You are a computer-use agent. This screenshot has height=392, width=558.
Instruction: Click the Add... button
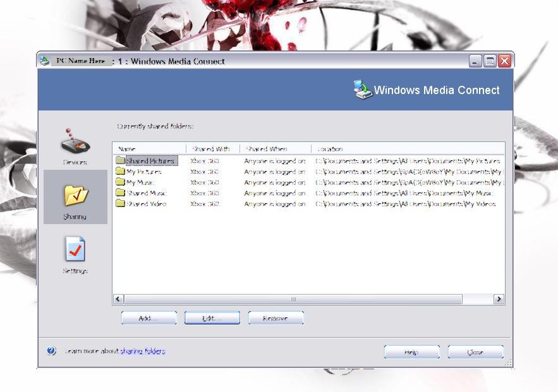(149, 318)
